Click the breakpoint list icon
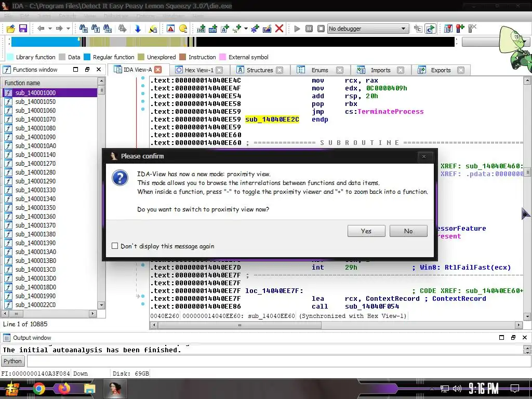 448,29
